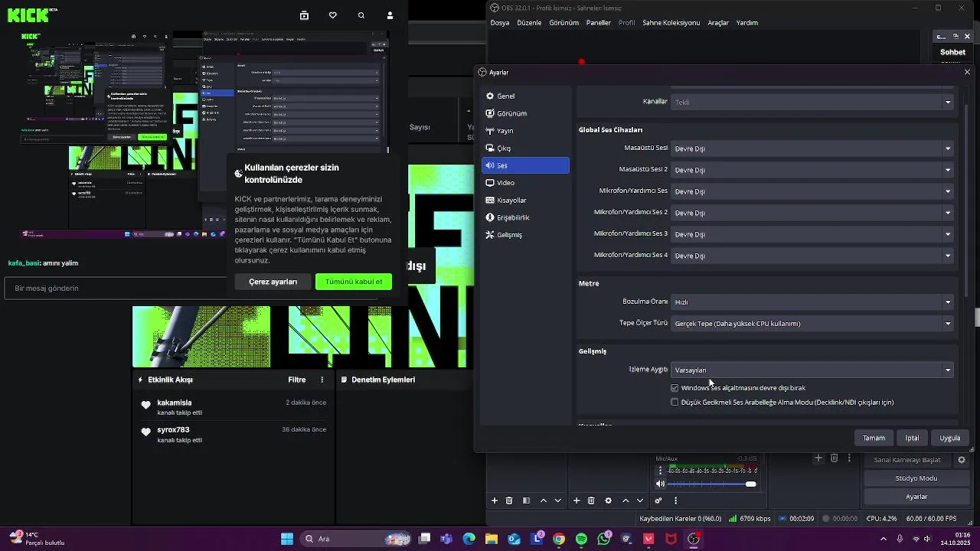Viewport: 980px width, 551px height.
Task: Open source properties gear icon
Action: [609, 500]
